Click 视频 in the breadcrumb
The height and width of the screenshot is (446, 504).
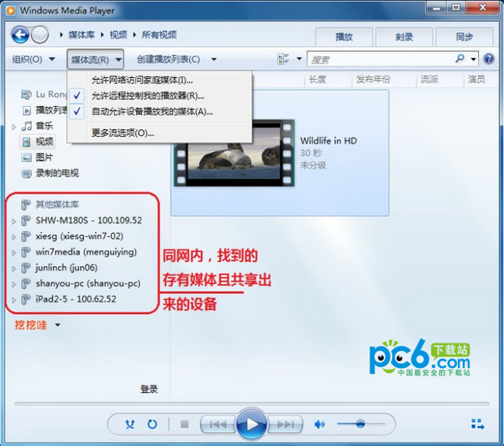tap(118, 34)
